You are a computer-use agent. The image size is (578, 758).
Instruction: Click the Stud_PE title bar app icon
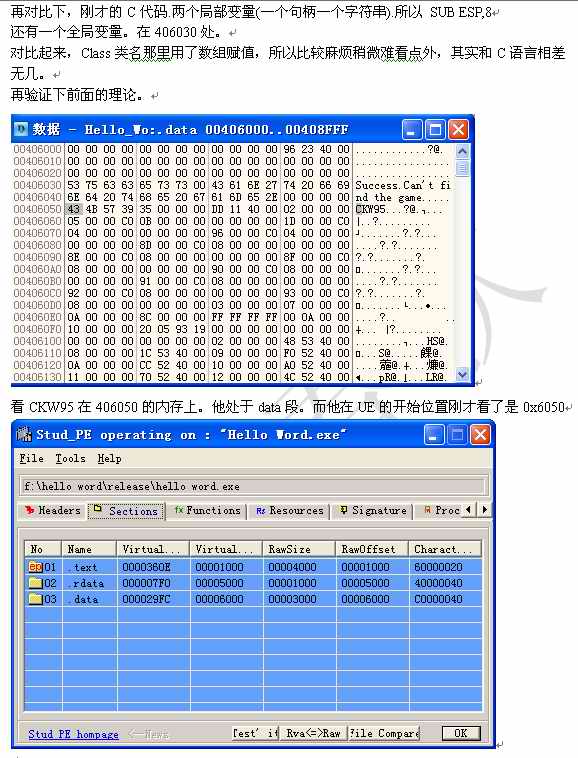coord(24,434)
